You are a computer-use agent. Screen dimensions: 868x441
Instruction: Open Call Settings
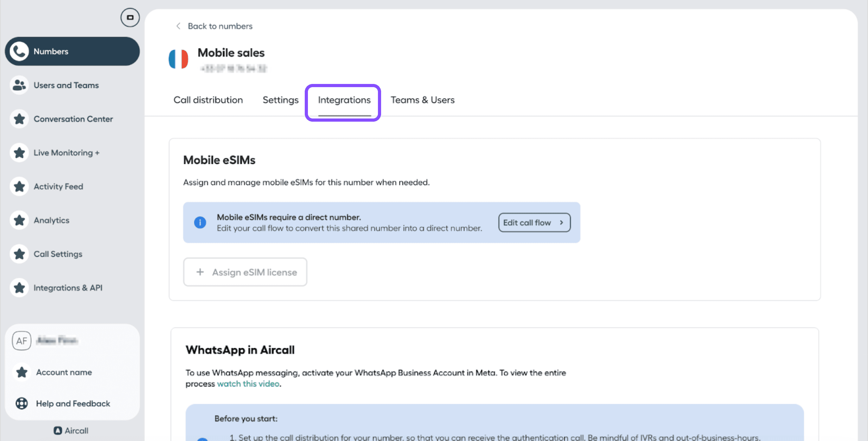pyautogui.click(x=58, y=254)
